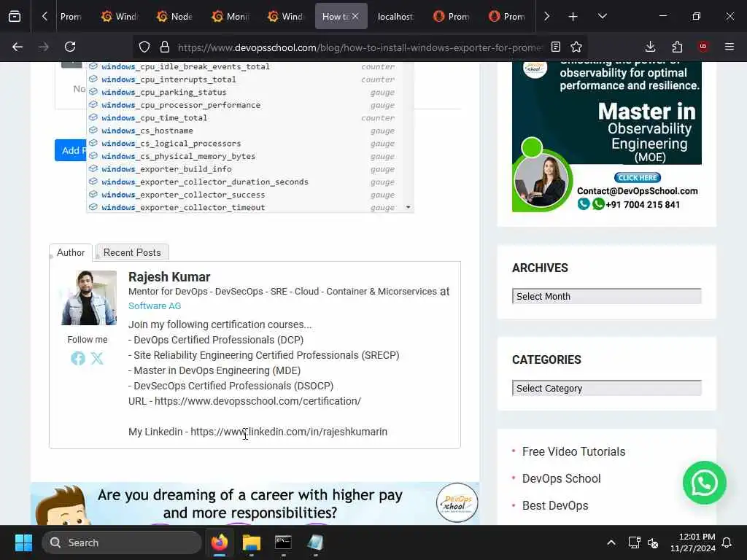This screenshot has height=560, width=747.
Task: Click the tray muted volume icon
Action: (x=653, y=542)
